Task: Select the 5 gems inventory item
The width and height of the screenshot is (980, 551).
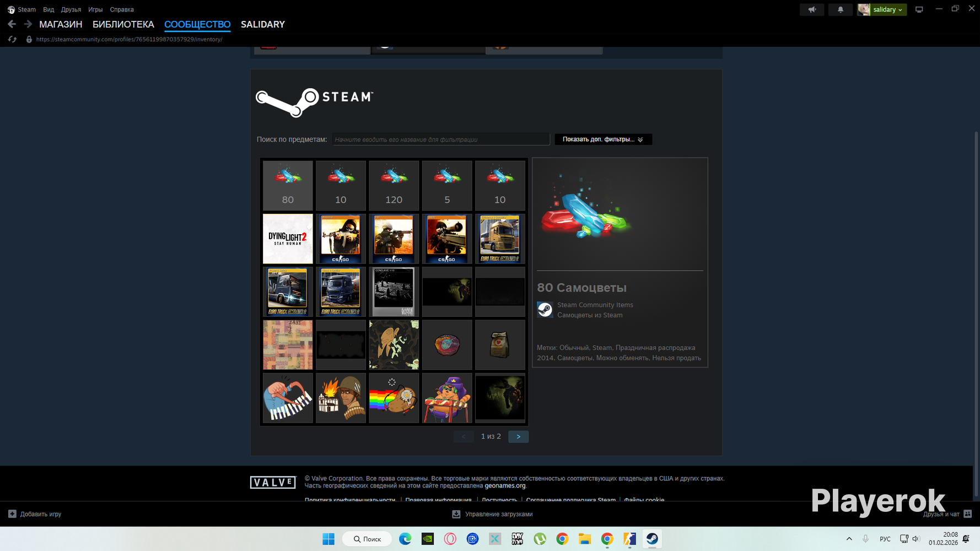Action: pos(447,186)
